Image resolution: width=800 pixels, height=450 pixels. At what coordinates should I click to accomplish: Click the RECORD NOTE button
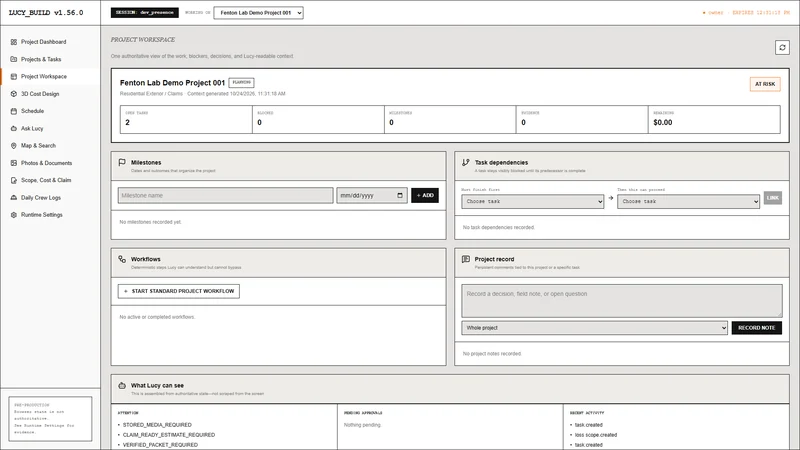pyautogui.click(x=757, y=328)
